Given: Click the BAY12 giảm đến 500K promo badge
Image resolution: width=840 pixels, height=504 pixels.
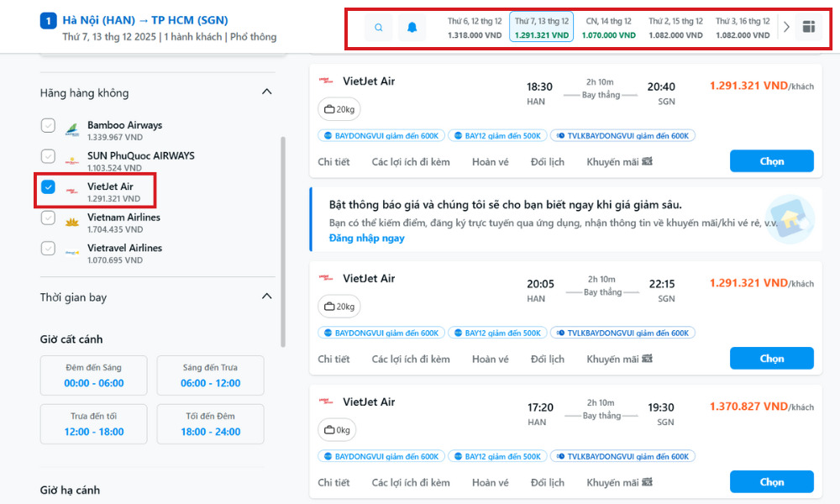Looking at the screenshot, I should (x=497, y=135).
